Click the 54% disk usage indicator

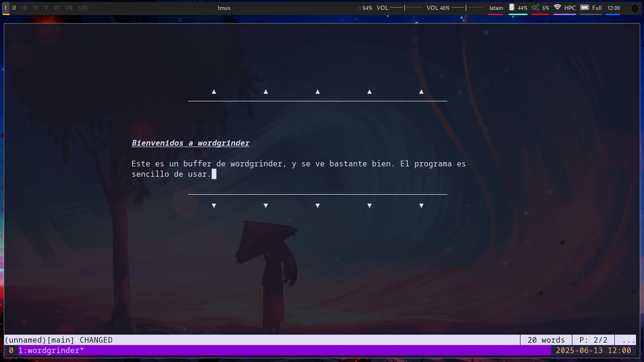[x=365, y=8]
